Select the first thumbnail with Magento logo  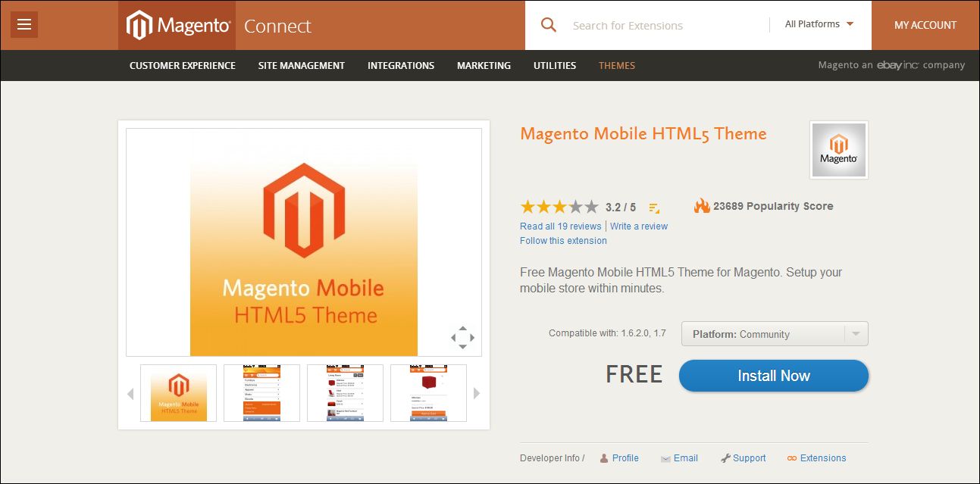tap(178, 393)
